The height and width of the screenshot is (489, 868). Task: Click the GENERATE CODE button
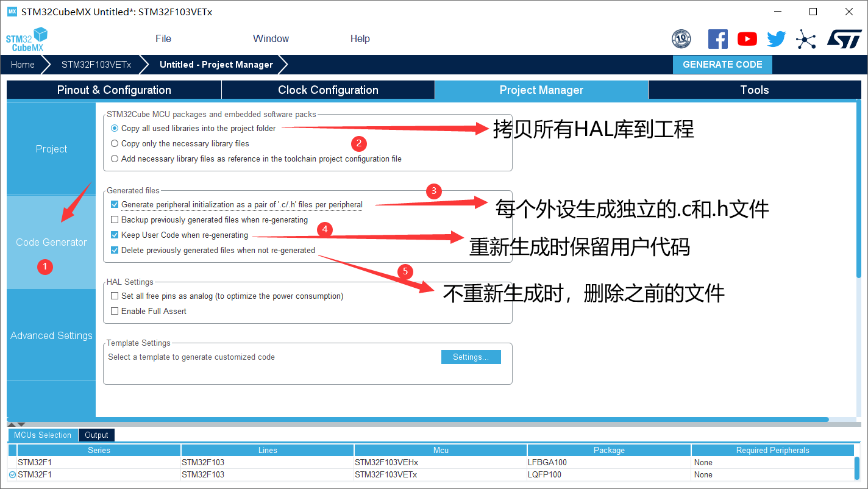click(722, 65)
